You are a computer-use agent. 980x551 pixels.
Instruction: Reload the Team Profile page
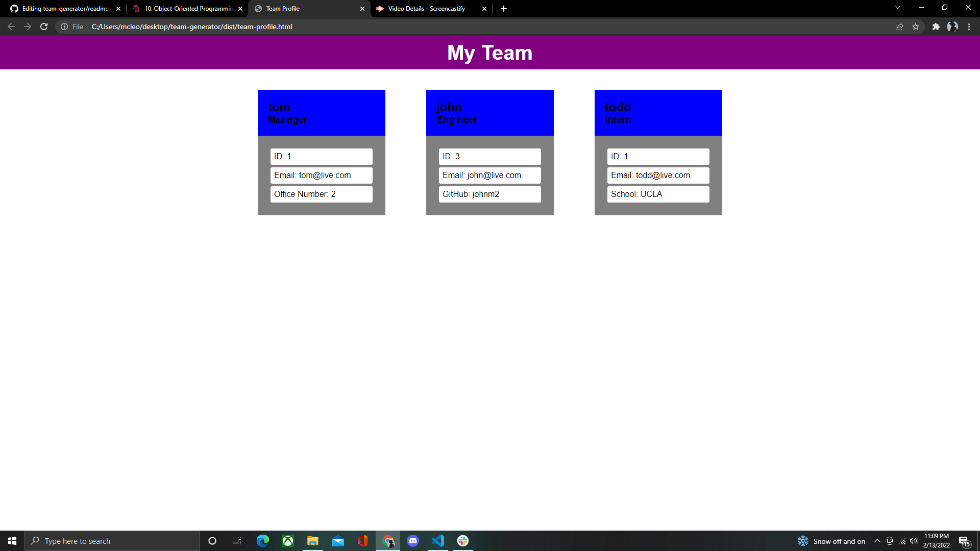(43, 27)
